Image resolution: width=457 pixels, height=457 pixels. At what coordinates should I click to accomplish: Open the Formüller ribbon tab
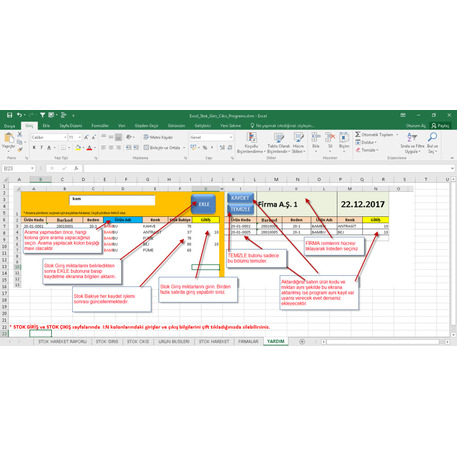(100, 126)
